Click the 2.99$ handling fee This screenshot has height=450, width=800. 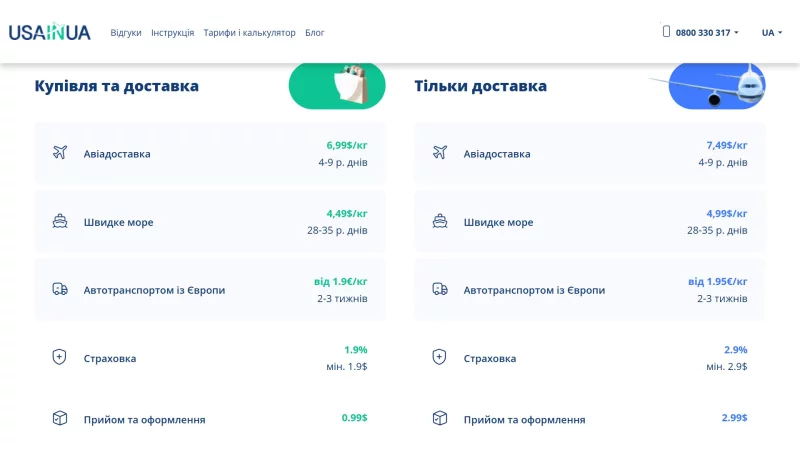tap(735, 418)
